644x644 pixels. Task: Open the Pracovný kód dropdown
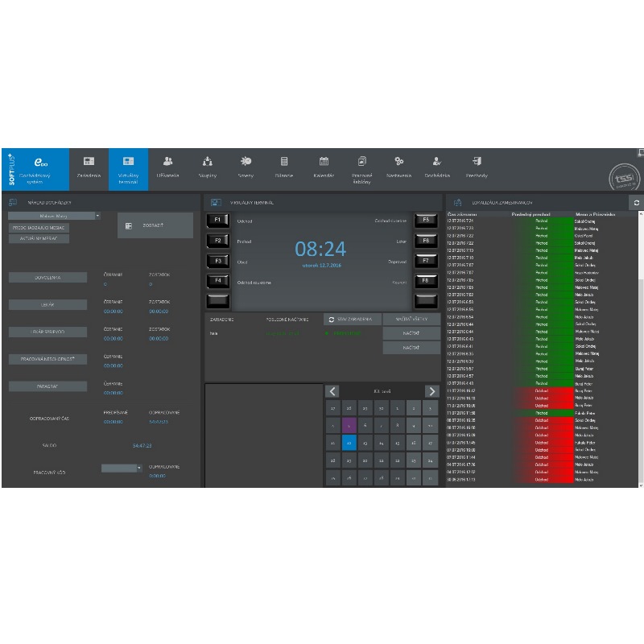click(138, 468)
